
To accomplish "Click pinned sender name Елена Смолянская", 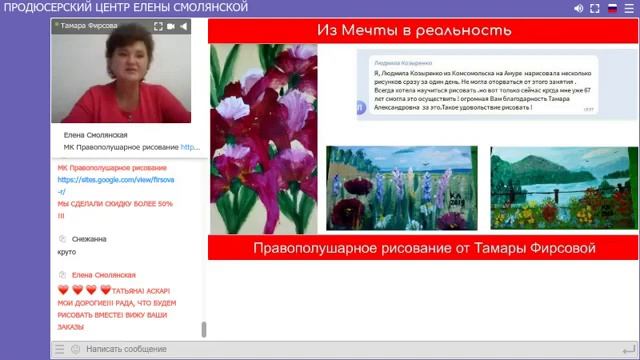I will (96, 135).
